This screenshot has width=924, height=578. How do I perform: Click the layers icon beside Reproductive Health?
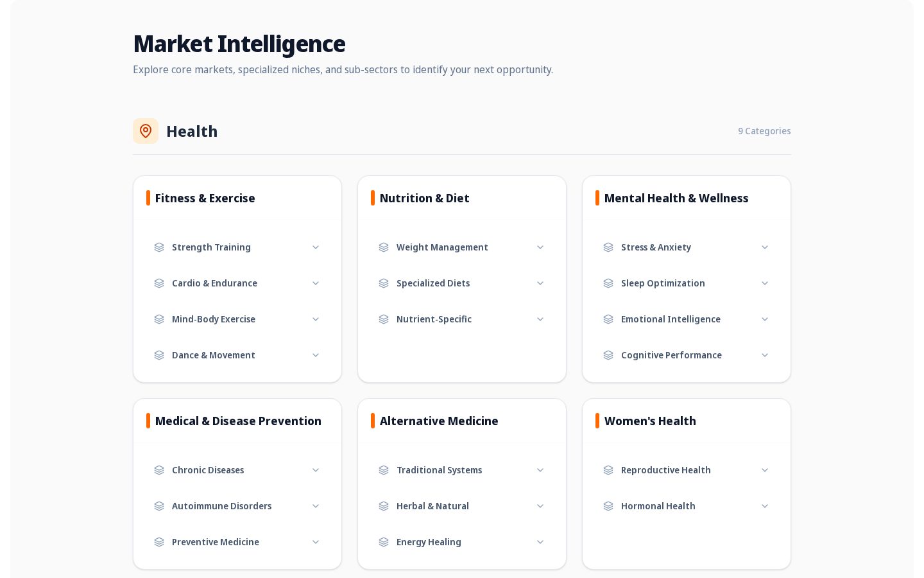click(x=608, y=470)
